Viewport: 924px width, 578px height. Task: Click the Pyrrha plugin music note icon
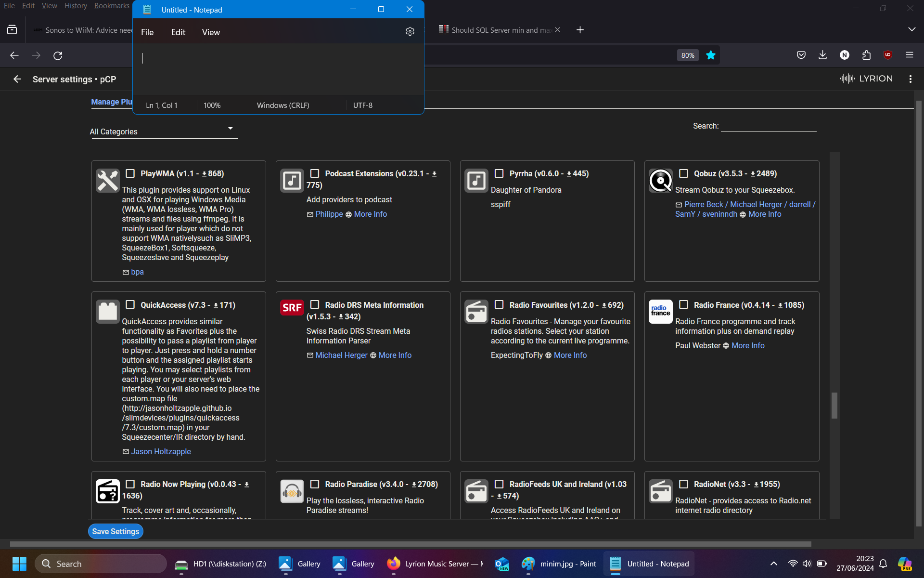[476, 181]
